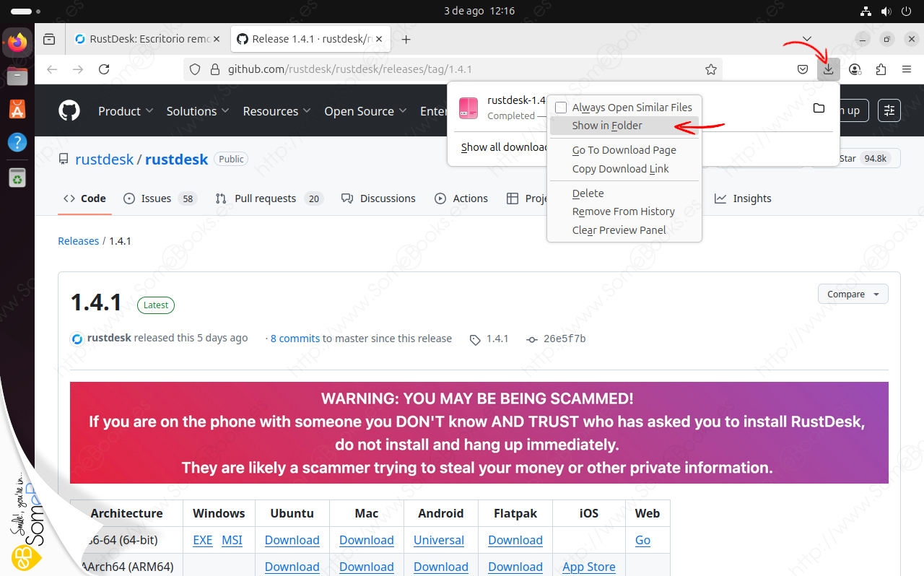Click the rustdesk downloaded file icon
The height and width of the screenshot is (576, 924).
coord(468,108)
